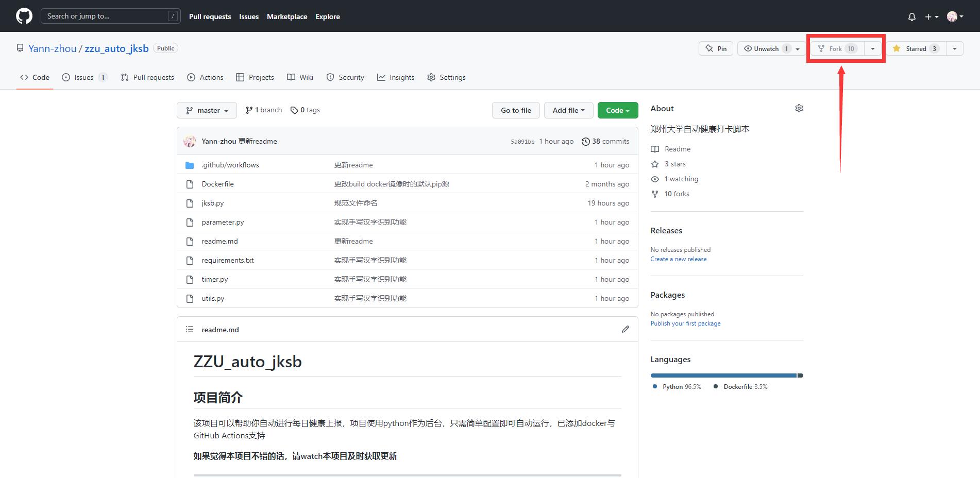Open commit hash 5a091bb
The image size is (980, 478).
[x=522, y=142]
